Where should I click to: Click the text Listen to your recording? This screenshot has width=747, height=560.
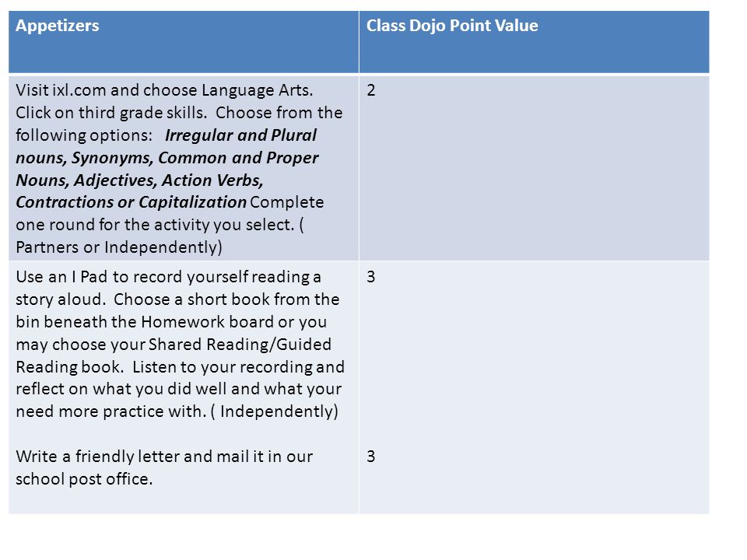tap(223, 367)
